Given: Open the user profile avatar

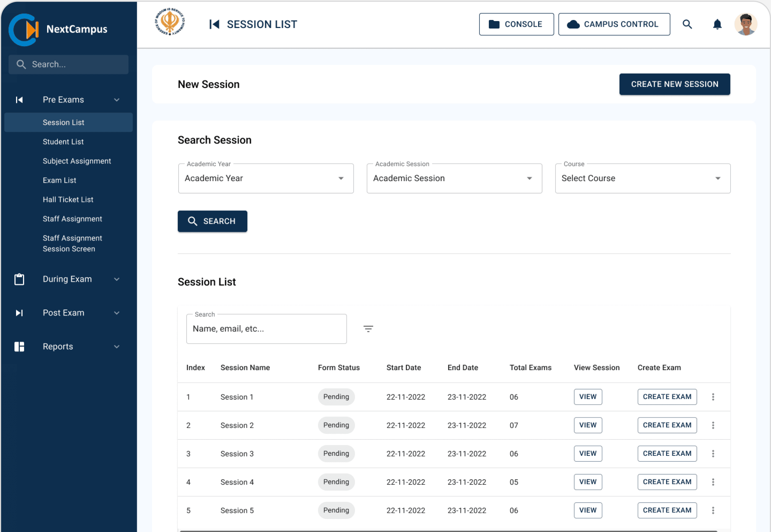Looking at the screenshot, I should (x=745, y=24).
